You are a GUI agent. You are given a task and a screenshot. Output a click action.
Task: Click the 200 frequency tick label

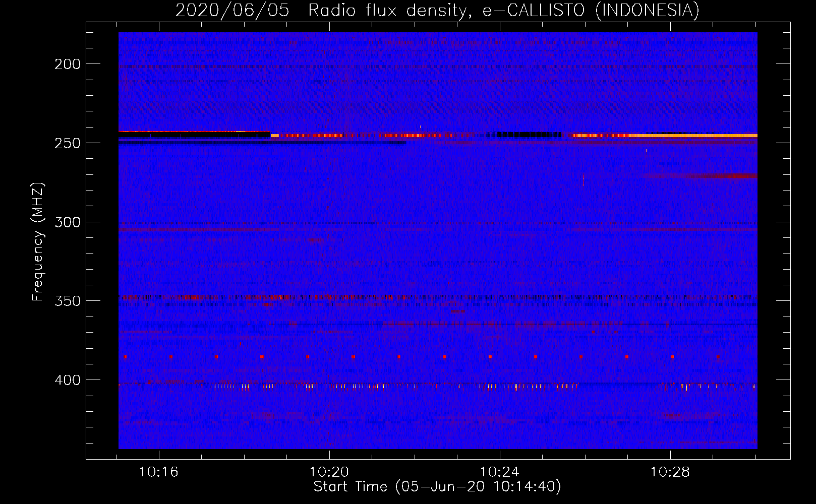(x=68, y=64)
